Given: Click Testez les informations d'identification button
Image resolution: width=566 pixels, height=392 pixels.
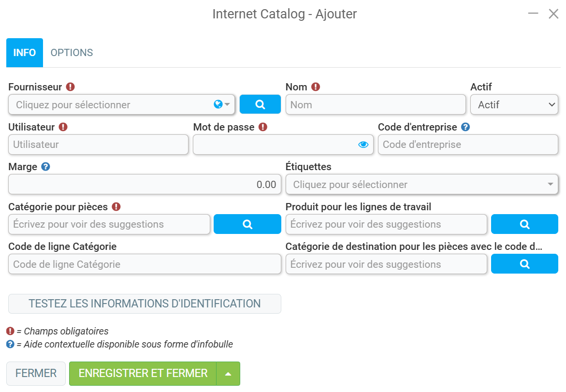Looking at the screenshot, I should click(145, 304).
